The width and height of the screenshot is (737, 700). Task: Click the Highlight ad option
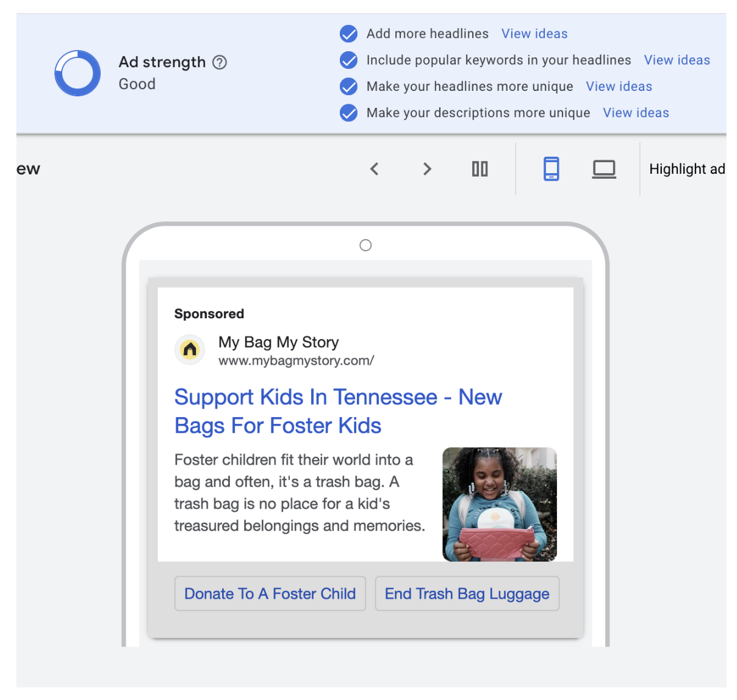click(x=687, y=169)
